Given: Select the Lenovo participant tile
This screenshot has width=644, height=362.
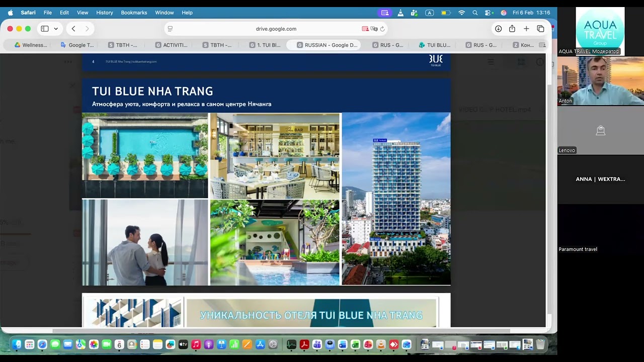Looking at the screenshot, I should tap(600, 130).
